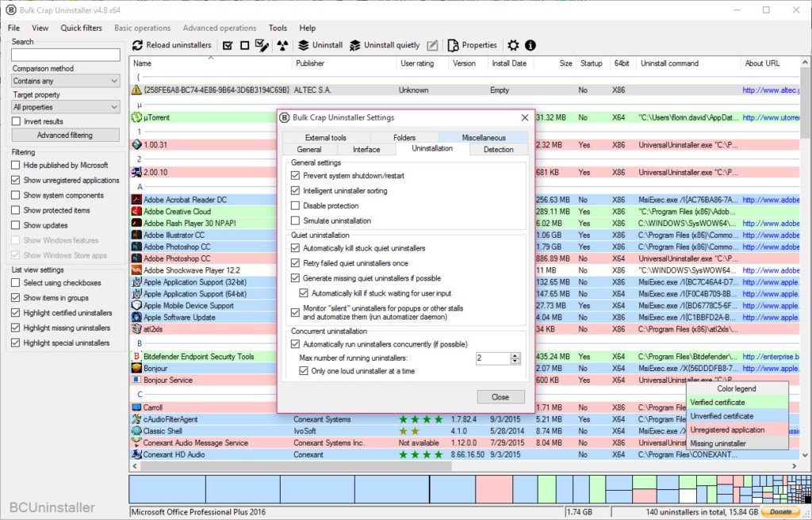Enable Disable protection option
This screenshot has height=520, width=812.
coord(295,205)
